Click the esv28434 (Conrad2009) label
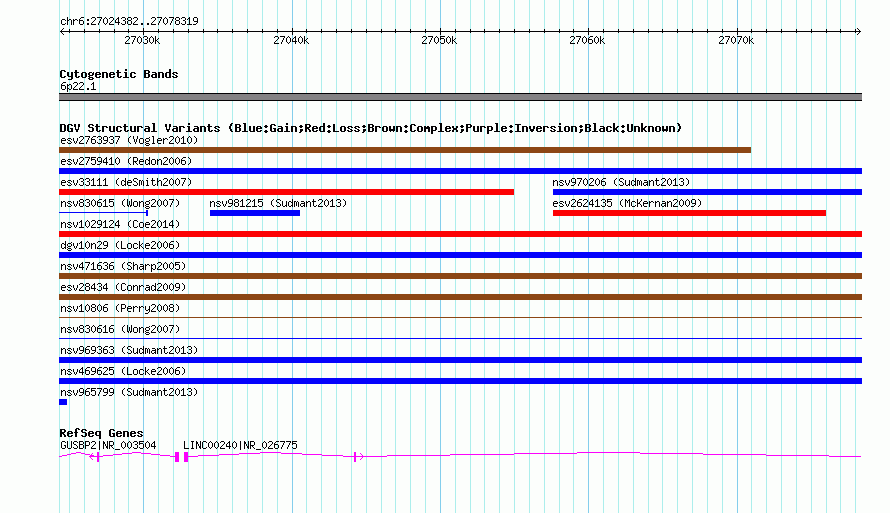This screenshot has width=890, height=513. [123, 287]
